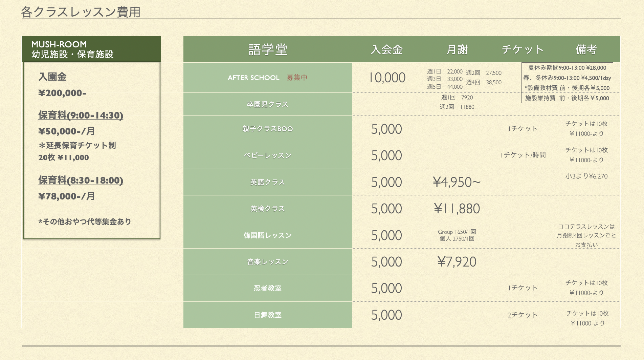Click the 月謝 column header
644x360 pixels.
coord(457,49)
